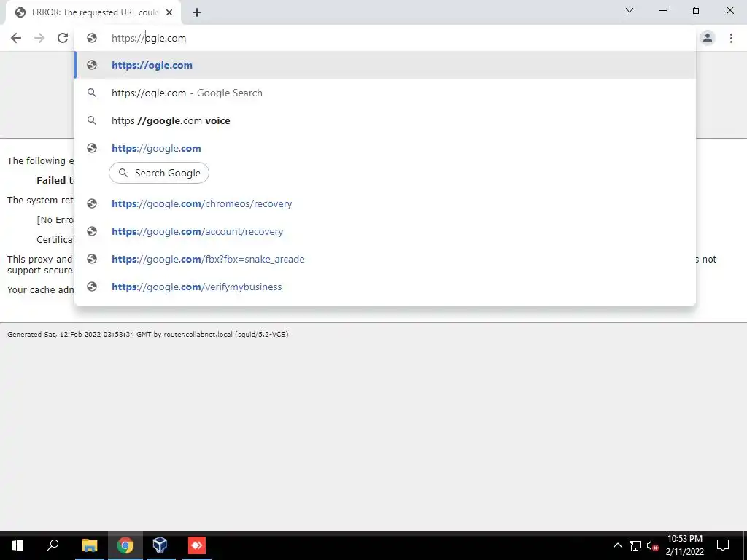This screenshot has width=747, height=560.
Task: Click the forward navigation arrow
Action: (x=39, y=38)
